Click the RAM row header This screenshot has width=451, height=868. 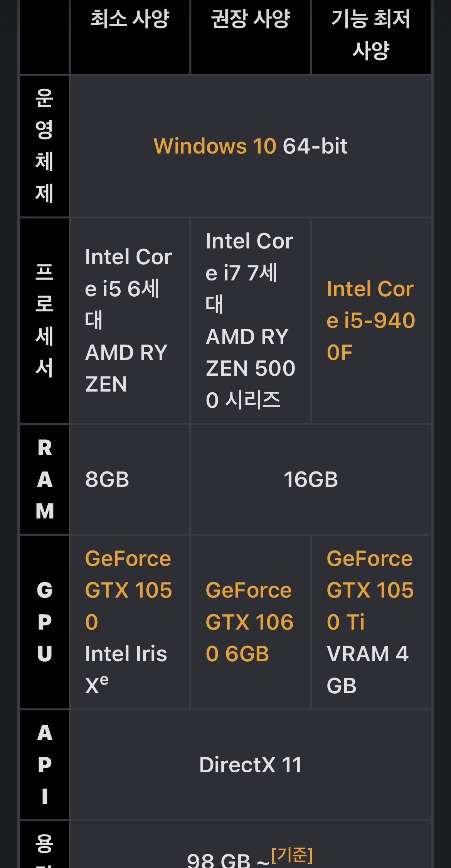45,480
